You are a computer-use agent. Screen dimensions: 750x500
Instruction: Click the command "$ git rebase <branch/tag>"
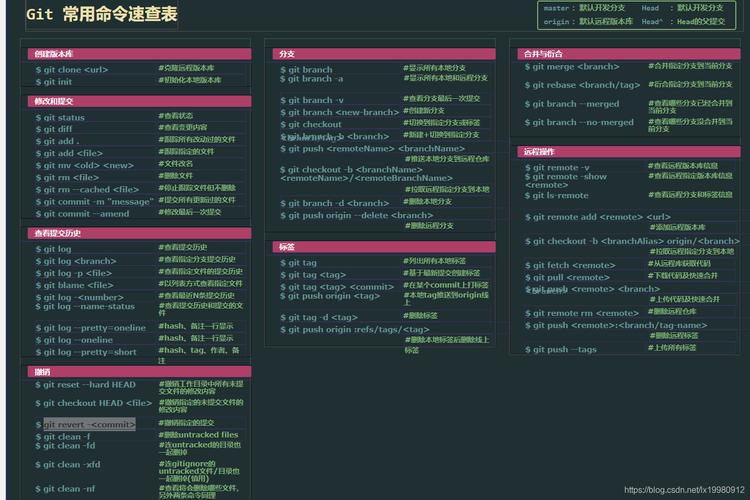click(582, 85)
